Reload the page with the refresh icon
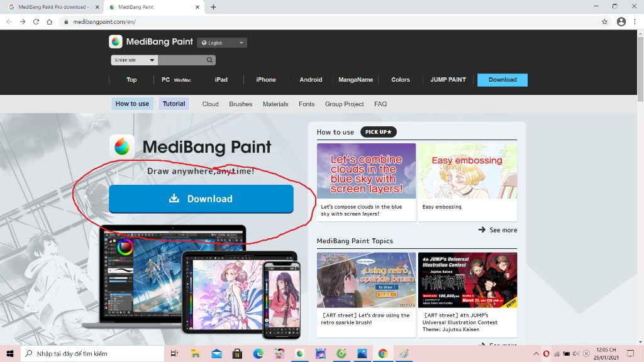The height and width of the screenshot is (362, 644). pos(36,22)
